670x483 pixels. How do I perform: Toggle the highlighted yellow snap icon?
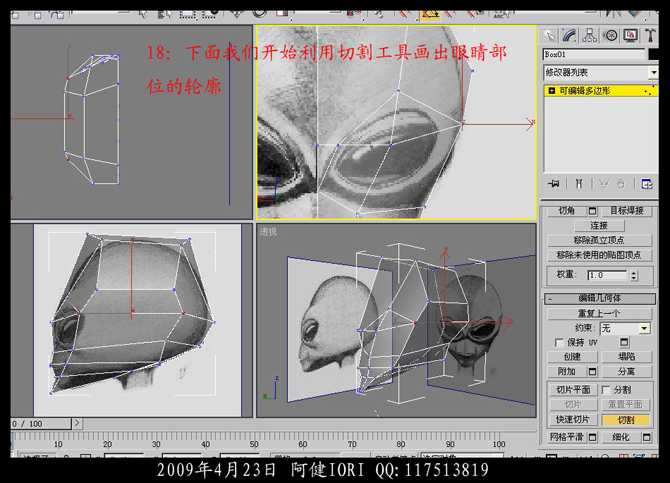(x=430, y=15)
